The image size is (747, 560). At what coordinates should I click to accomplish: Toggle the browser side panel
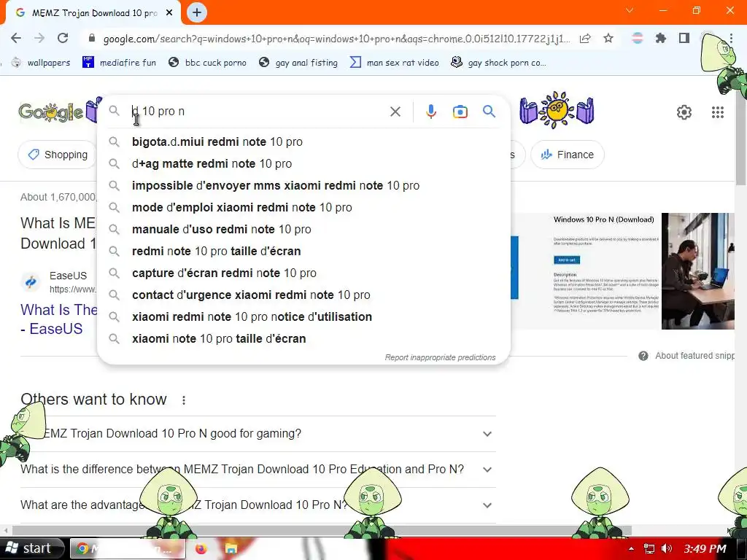point(684,38)
